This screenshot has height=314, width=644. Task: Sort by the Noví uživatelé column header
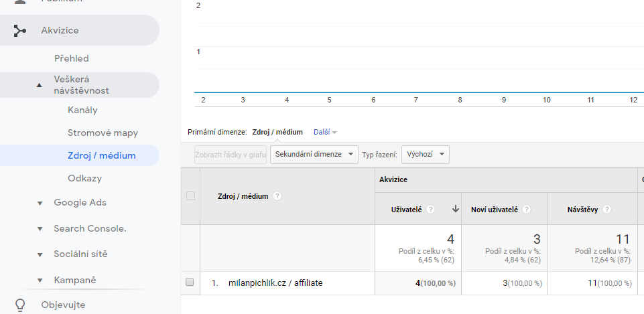coord(495,210)
